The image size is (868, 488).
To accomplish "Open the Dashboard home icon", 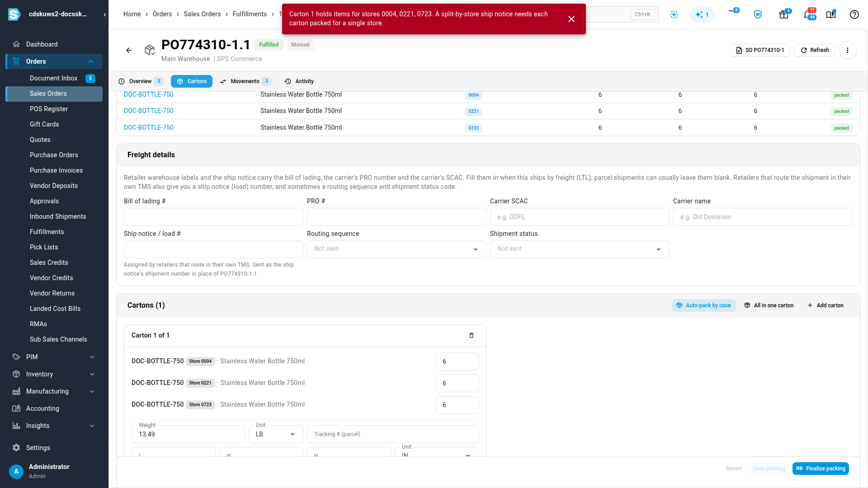I will [16, 44].
